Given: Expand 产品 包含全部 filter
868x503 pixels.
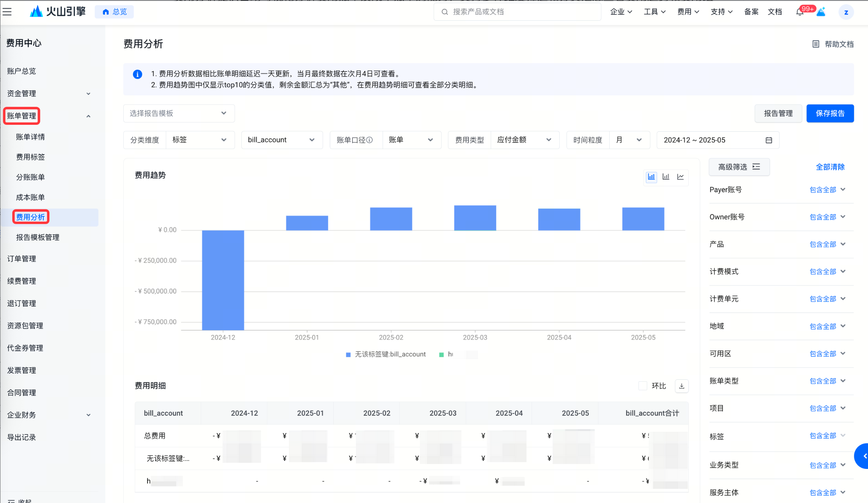Looking at the screenshot, I should 827,244.
